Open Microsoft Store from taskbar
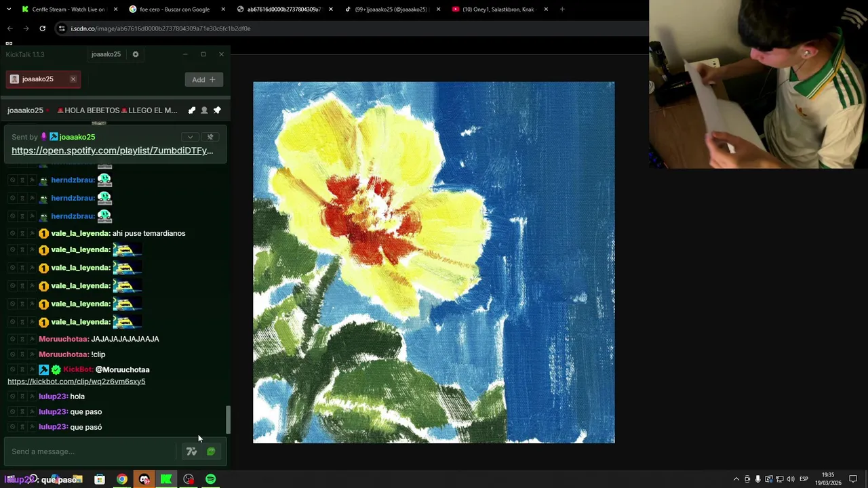 [100, 480]
